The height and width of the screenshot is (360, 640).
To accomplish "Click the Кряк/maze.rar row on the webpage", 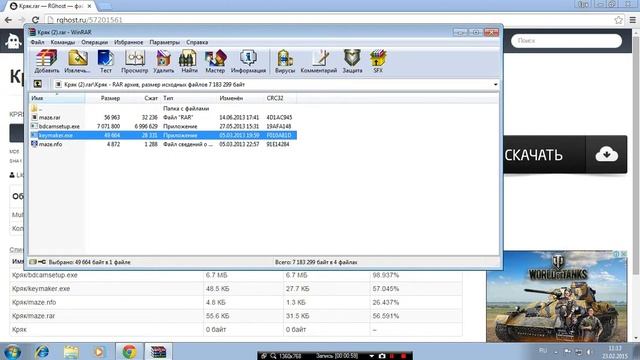I will [x=236, y=316].
